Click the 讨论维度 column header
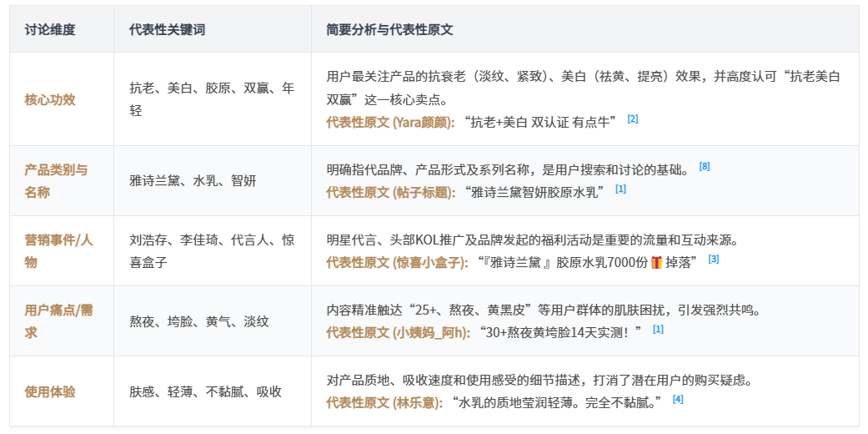The width and height of the screenshot is (868, 434). (x=50, y=29)
